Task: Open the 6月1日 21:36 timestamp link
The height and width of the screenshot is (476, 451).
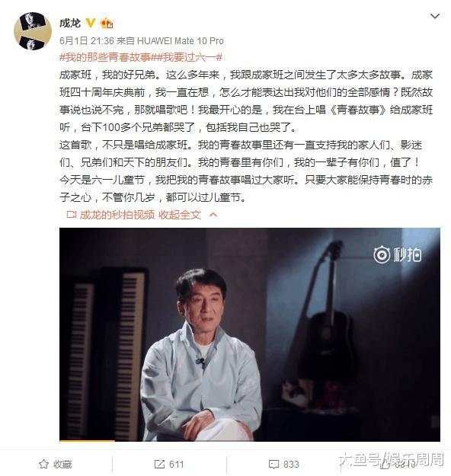Action: tap(87, 40)
